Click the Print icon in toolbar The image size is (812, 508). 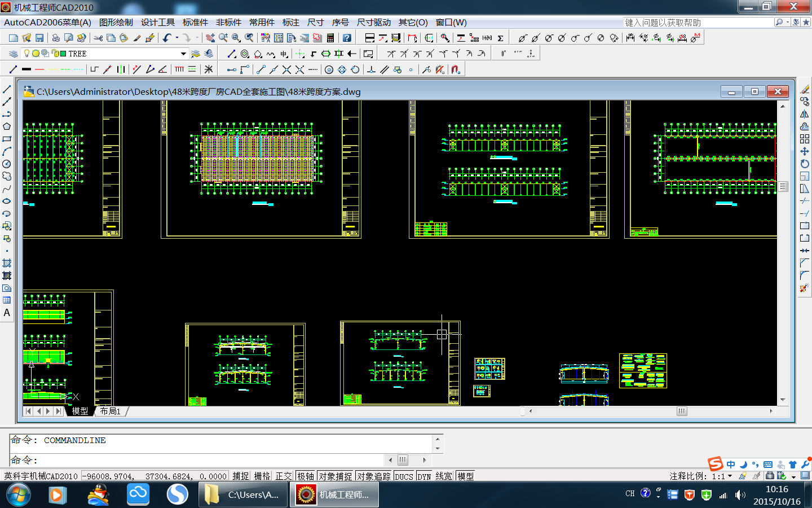pyautogui.click(x=56, y=38)
